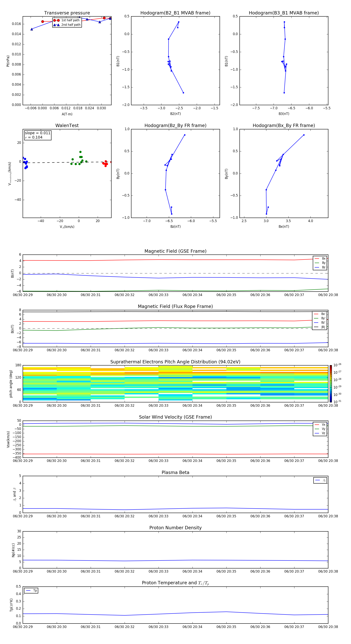Click the Bz' legend entry in Flux Rope plot

pyautogui.click(x=320, y=323)
